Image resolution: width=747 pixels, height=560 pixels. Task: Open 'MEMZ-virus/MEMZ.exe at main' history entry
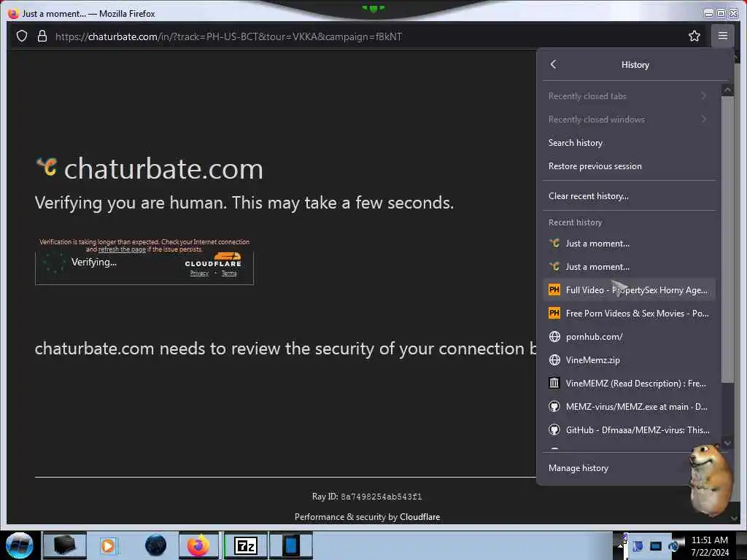click(x=629, y=407)
